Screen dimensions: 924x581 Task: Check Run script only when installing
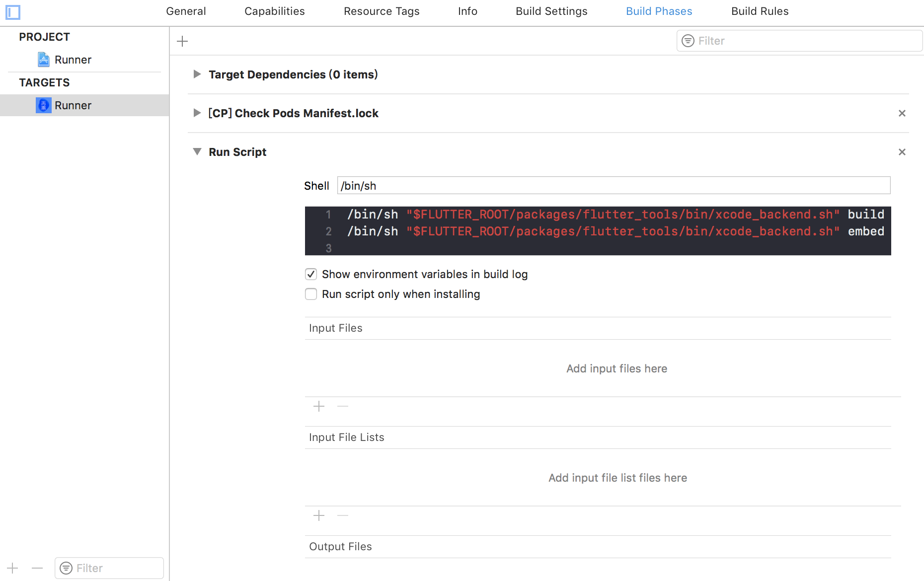(311, 294)
